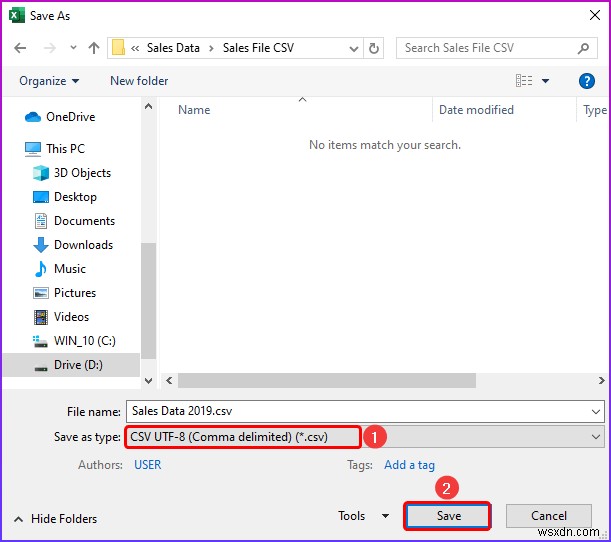Select Sales File CSV breadcrumb
The width and height of the screenshot is (611, 542).
click(x=258, y=48)
